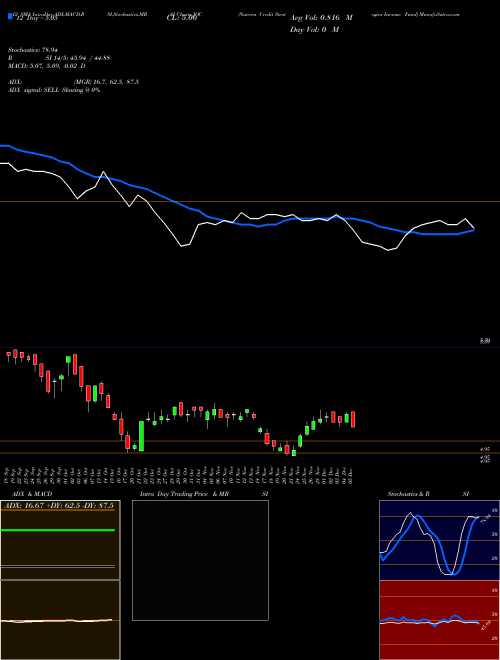500x660 pixels.
Task: Click the 'Stochastics & R' panel title
Action: pyautogui.click(x=408, y=494)
